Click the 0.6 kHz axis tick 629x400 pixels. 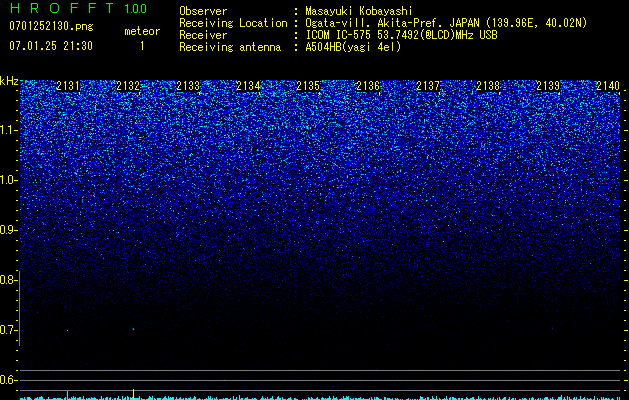[x=9, y=380]
